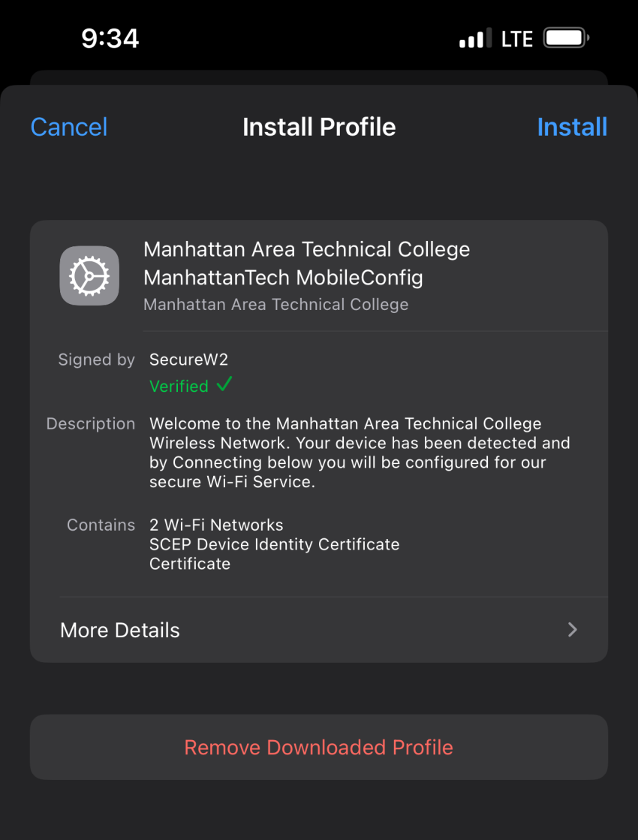Install the ManhattanTech profile
The width and height of the screenshot is (638, 840).
pos(572,127)
